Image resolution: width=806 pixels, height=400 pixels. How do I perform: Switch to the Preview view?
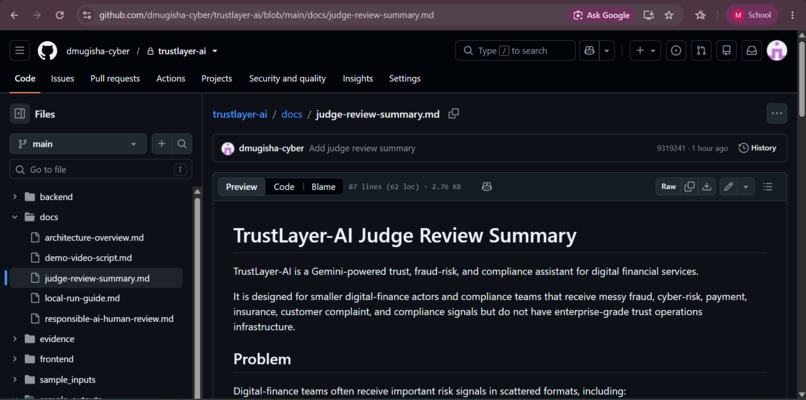click(x=242, y=187)
